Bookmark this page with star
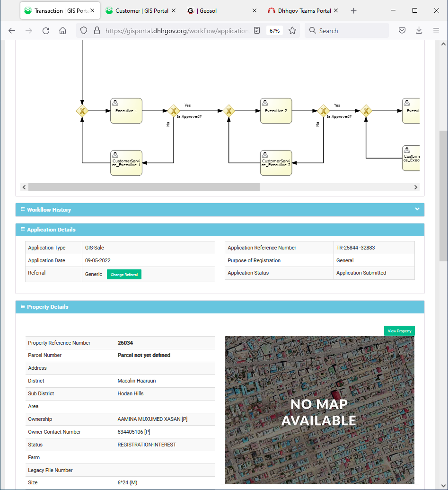Image resolution: width=448 pixels, height=490 pixels. coord(292,31)
